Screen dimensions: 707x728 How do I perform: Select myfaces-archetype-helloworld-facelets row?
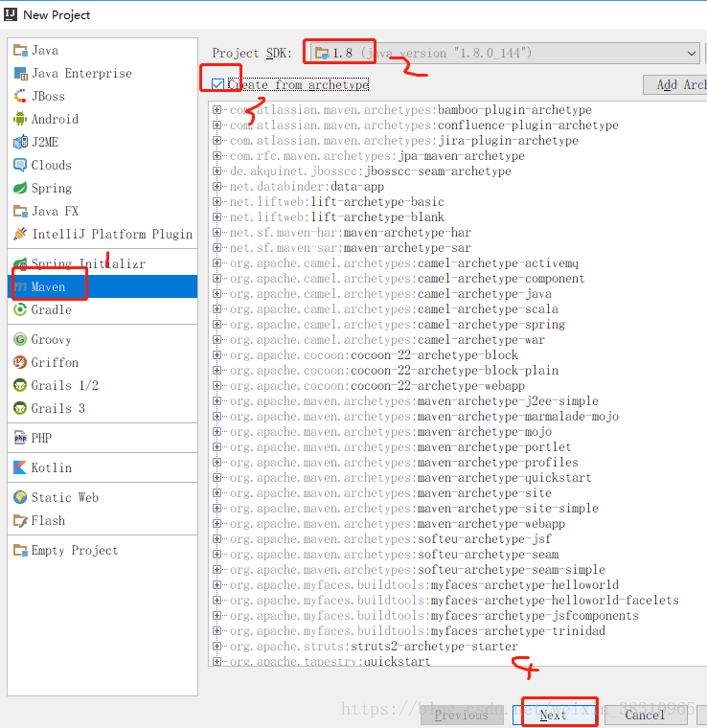click(454, 600)
